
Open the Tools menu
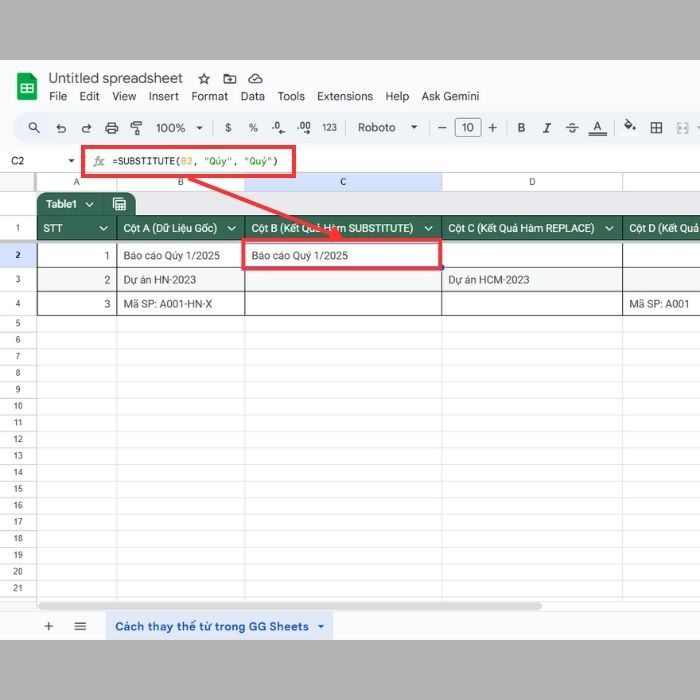tap(291, 96)
